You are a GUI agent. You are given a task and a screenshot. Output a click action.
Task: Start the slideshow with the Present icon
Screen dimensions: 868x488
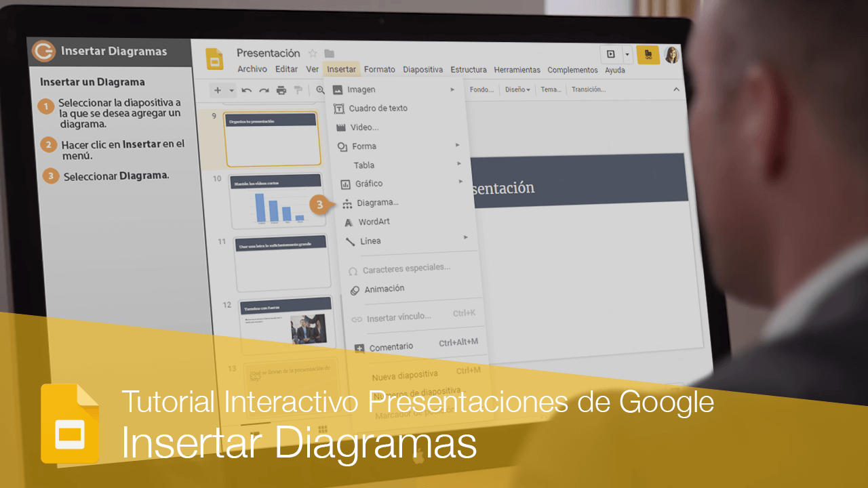click(611, 54)
